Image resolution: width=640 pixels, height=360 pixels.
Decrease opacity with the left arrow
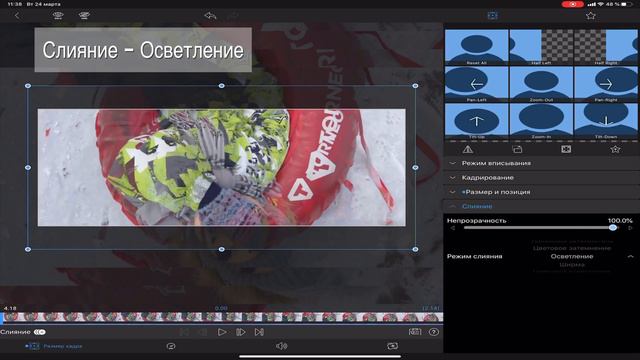point(452,228)
